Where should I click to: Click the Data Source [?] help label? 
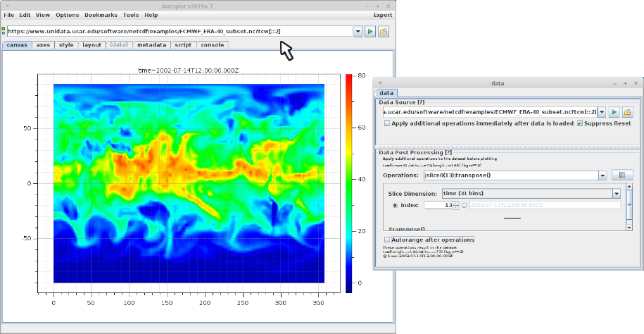(402, 102)
